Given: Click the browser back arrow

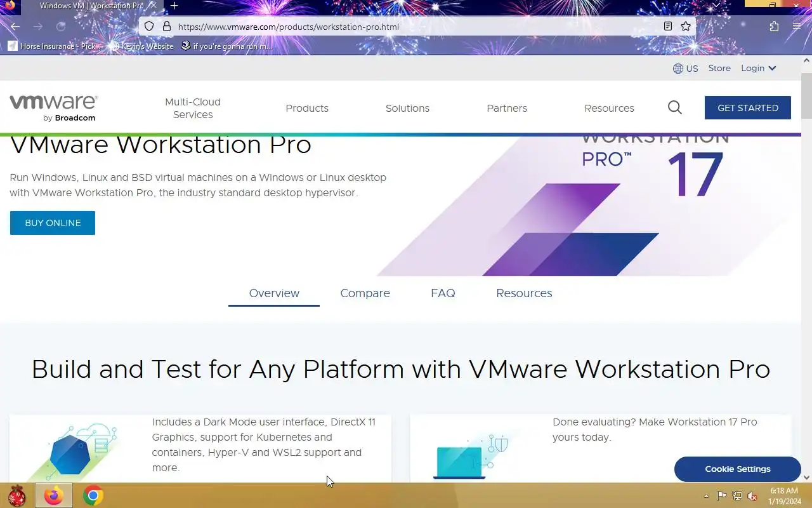Looking at the screenshot, I should [x=15, y=27].
